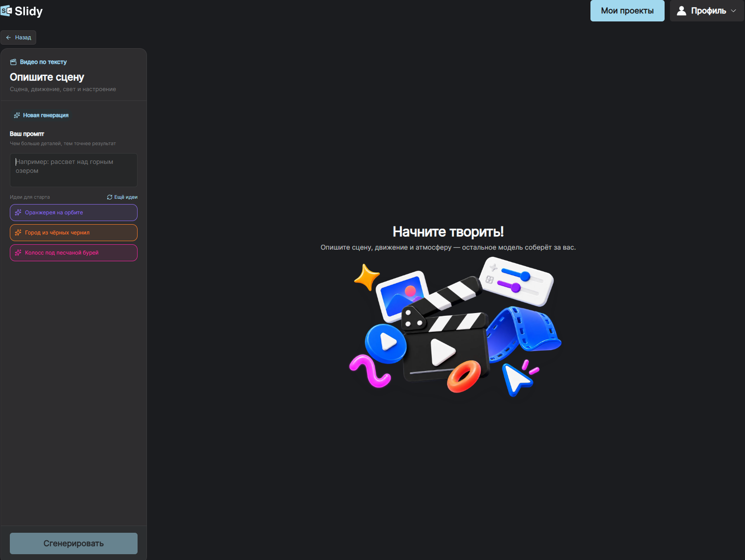Click the profile avatar icon
The image size is (745, 560).
pos(681,11)
